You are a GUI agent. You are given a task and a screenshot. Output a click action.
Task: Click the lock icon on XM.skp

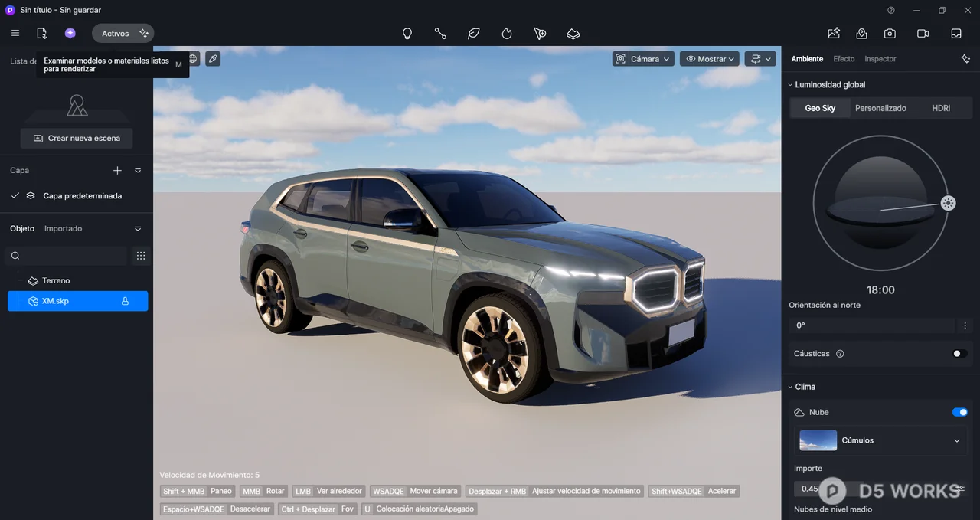click(125, 302)
